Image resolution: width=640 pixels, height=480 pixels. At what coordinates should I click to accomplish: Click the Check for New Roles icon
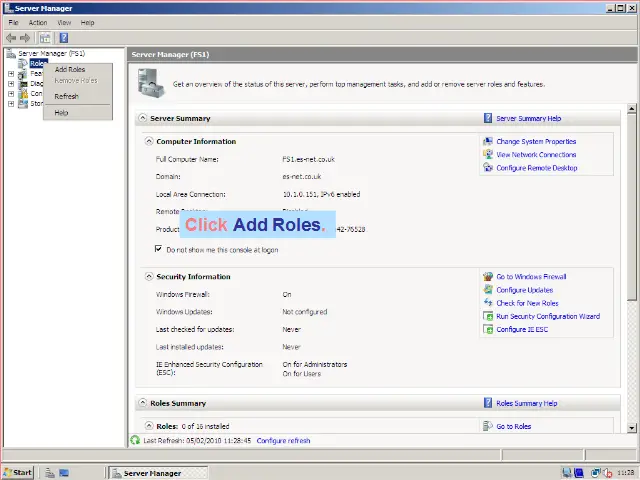coord(488,303)
